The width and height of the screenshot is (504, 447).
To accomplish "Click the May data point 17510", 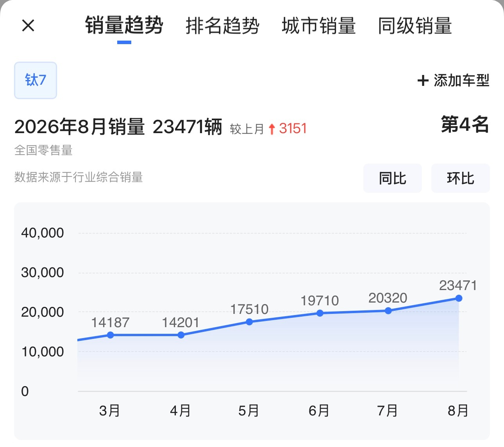I will [249, 322].
